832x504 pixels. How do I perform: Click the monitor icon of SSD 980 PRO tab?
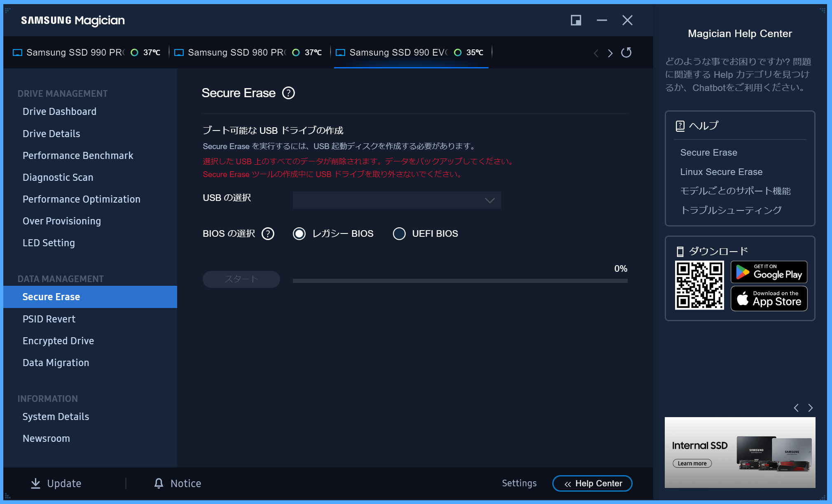pos(179,53)
